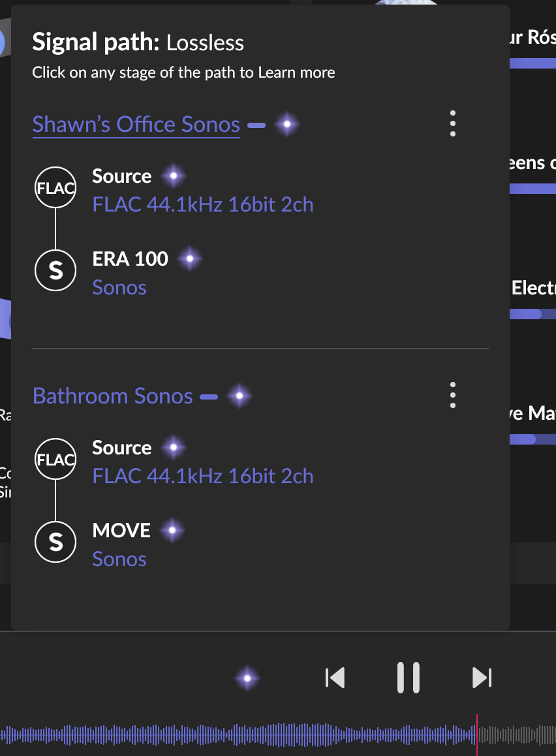Screen dimensions: 556x756
Task: Open the three-dot menu for Shawn's Office Sonos
Action: click(453, 123)
